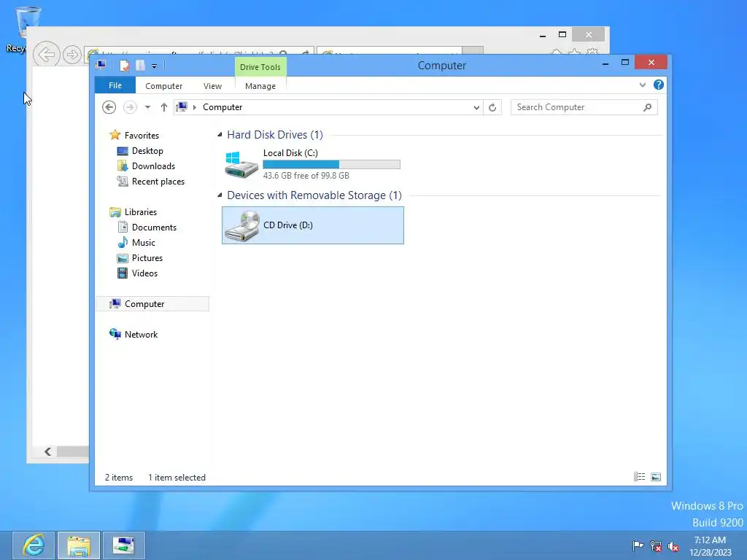Click the network status tray icon
This screenshot has width=747, height=560.
click(656, 546)
